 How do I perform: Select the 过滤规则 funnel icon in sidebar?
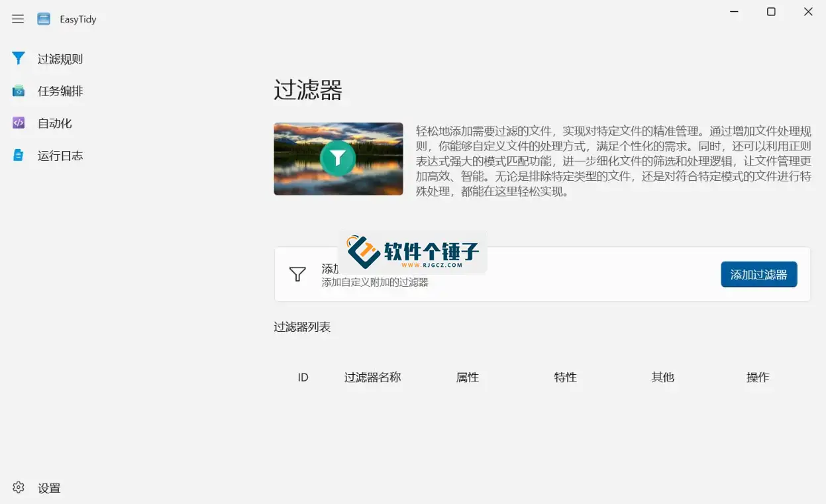tap(18, 58)
